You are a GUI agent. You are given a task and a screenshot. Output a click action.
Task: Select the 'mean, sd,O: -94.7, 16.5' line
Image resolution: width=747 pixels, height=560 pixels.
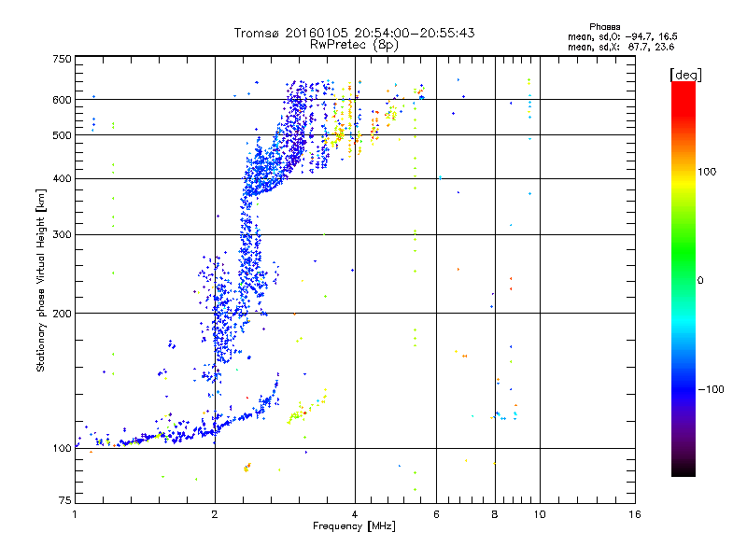pyautogui.click(x=622, y=37)
